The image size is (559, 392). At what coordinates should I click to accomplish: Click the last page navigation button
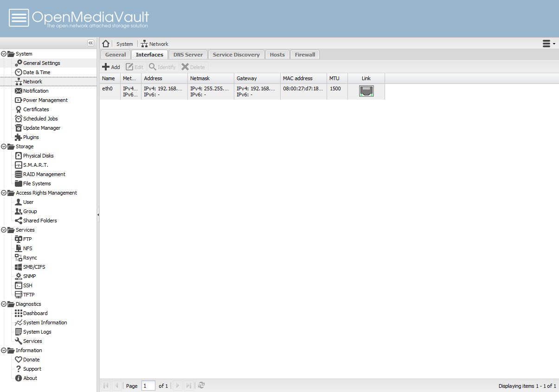pos(189,386)
